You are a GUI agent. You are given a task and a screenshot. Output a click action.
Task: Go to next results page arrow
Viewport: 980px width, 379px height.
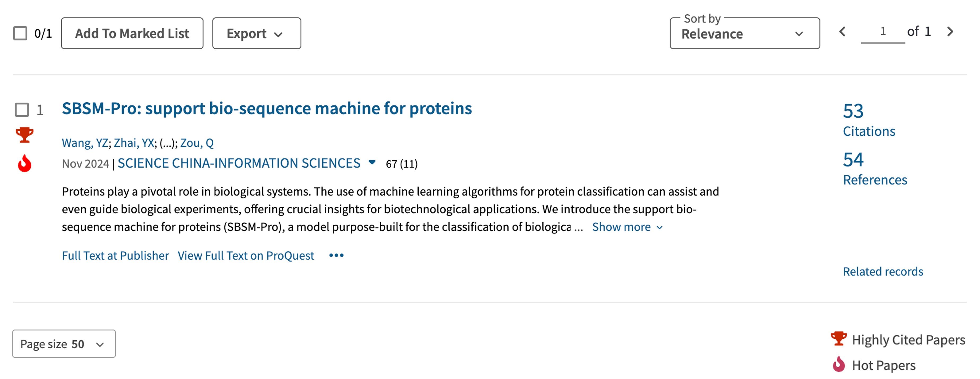point(950,32)
